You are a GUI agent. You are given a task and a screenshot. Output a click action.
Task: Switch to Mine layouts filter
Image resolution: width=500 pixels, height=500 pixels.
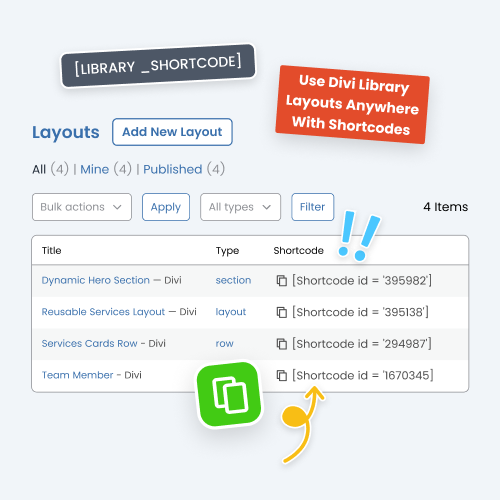[95, 169]
